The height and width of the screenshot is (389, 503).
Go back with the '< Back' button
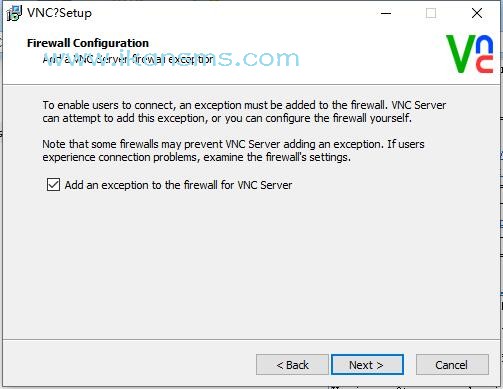click(x=292, y=365)
